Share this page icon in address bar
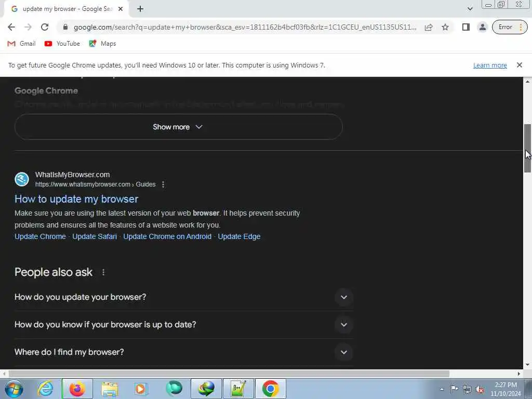The width and height of the screenshot is (532, 399). coord(429,27)
